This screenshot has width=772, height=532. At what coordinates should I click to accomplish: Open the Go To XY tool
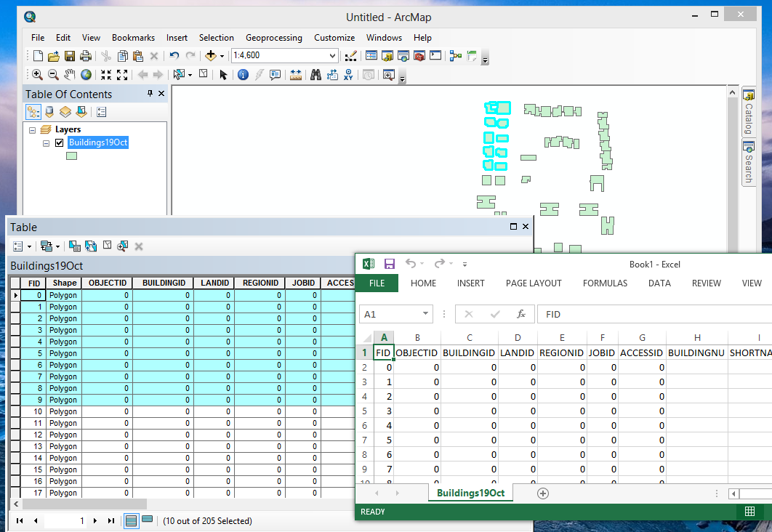(x=347, y=75)
